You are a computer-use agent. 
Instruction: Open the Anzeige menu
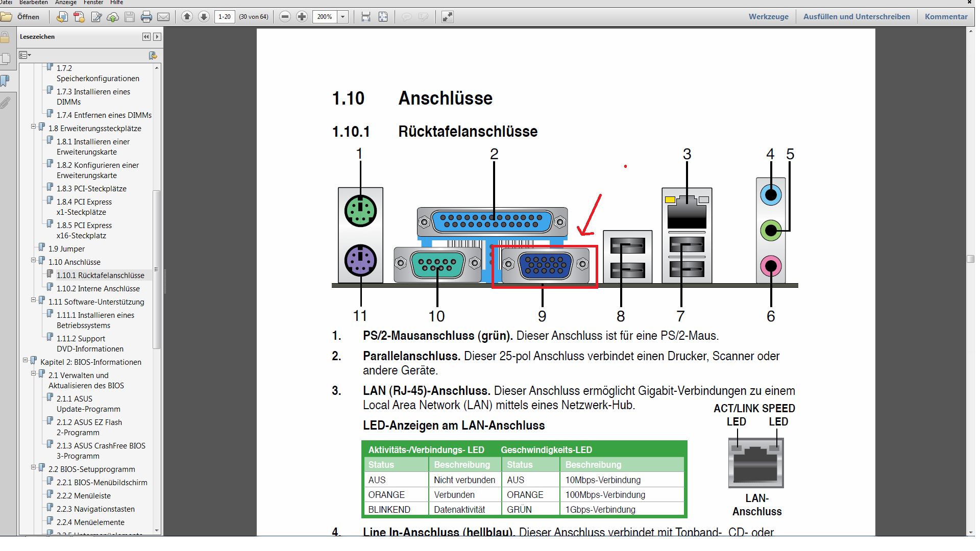(x=66, y=3)
